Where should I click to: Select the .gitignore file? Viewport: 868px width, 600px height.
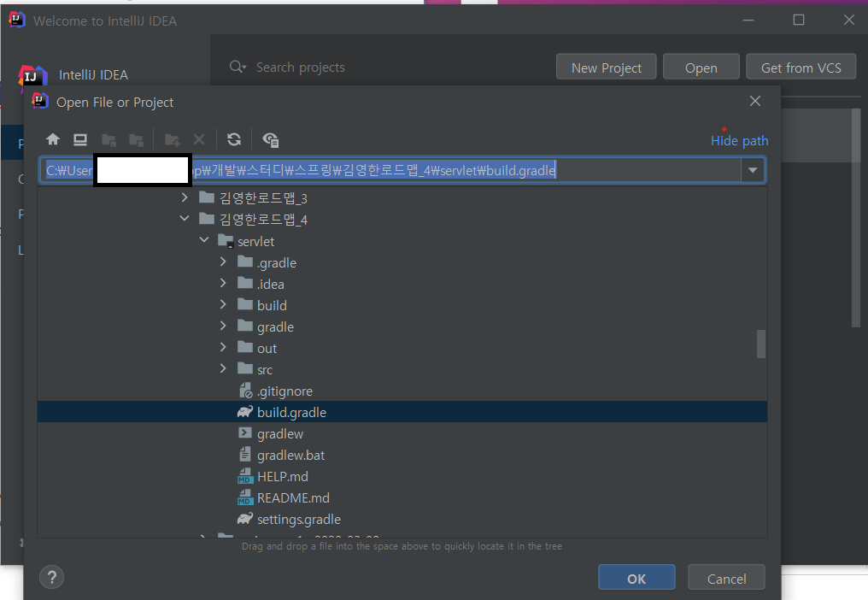(284, 391)
